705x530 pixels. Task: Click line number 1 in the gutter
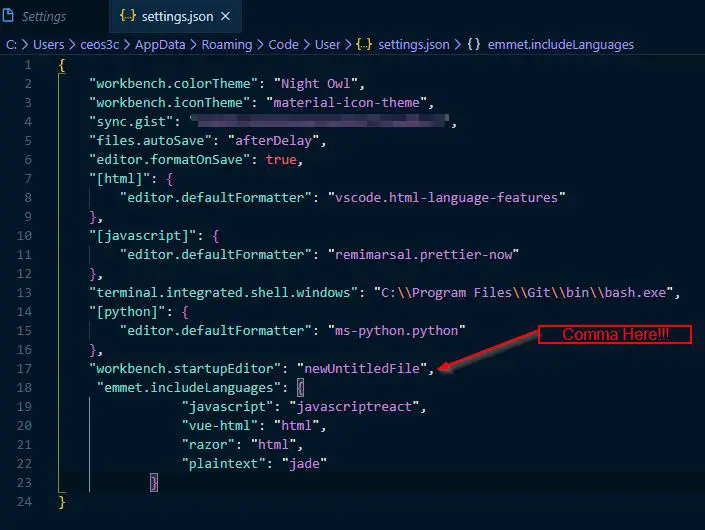[x=28, y=64]
